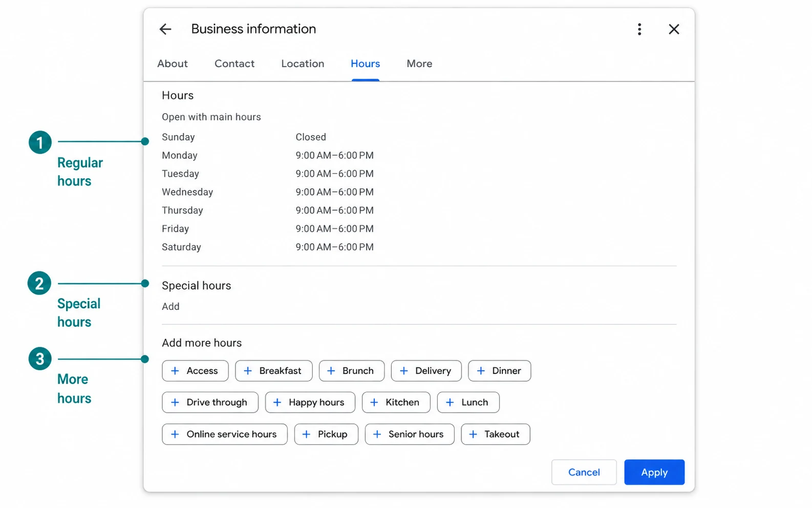Add Access hours chip

(x=195, y=371)
